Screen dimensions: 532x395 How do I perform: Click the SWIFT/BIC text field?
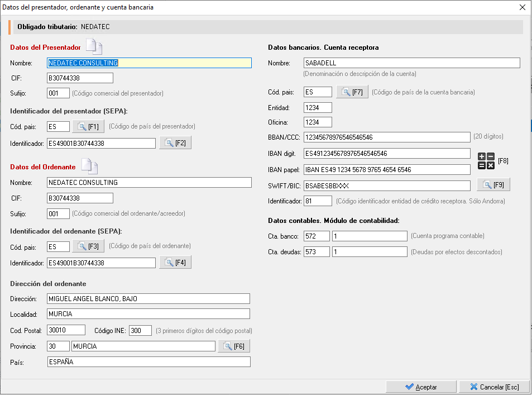(387, 186)
